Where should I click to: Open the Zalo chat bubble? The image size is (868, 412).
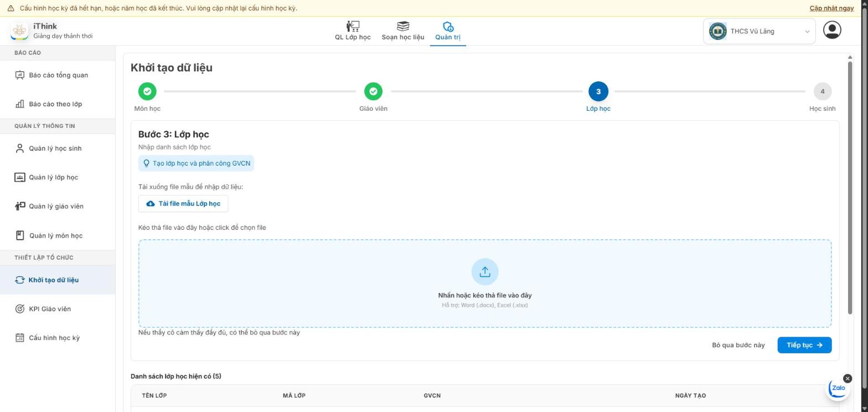click(838, 388)
